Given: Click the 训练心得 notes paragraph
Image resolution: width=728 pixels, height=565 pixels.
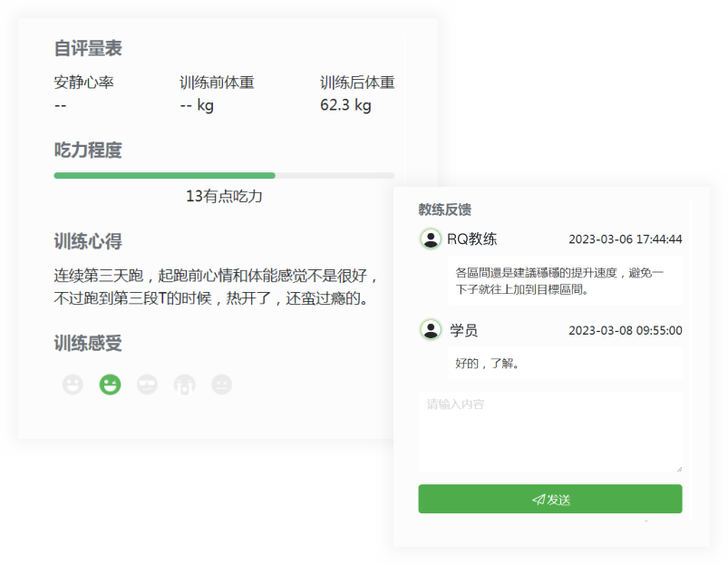Looking at the screenshot, I should tap(216, 287).
